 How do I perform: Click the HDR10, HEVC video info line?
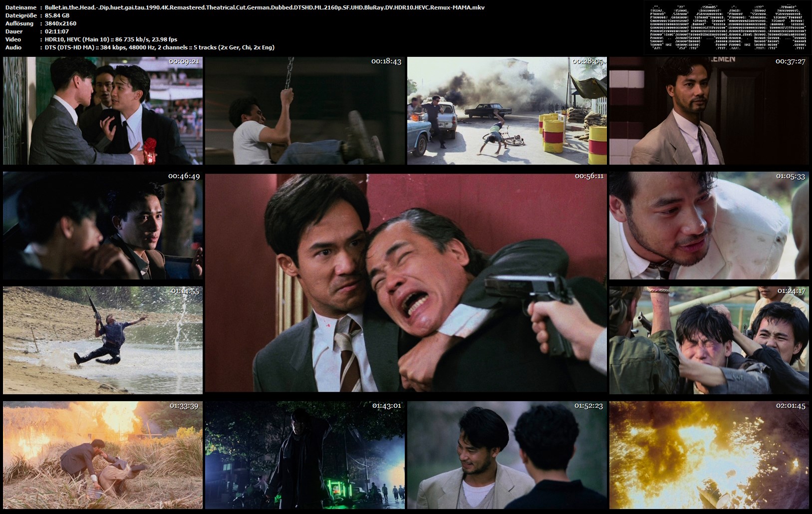[111, 39]
